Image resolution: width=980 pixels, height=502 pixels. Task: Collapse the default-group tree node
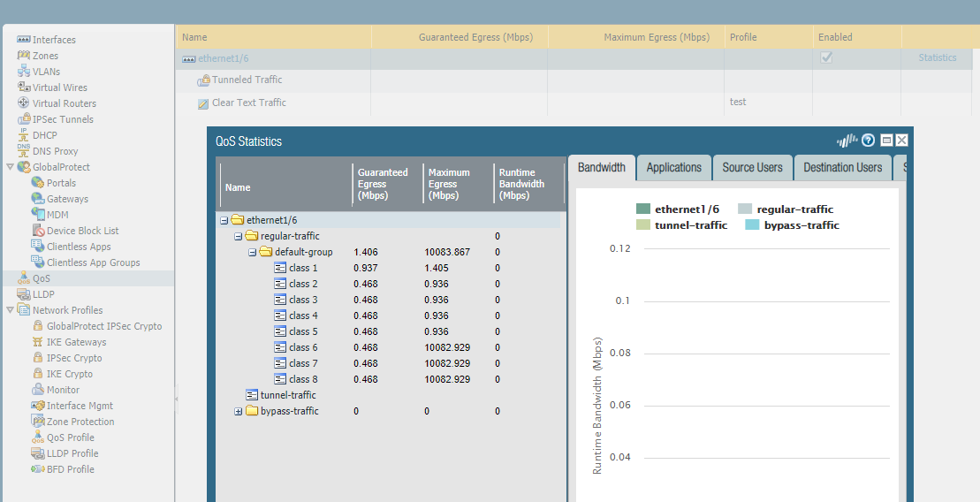(253, 252)
